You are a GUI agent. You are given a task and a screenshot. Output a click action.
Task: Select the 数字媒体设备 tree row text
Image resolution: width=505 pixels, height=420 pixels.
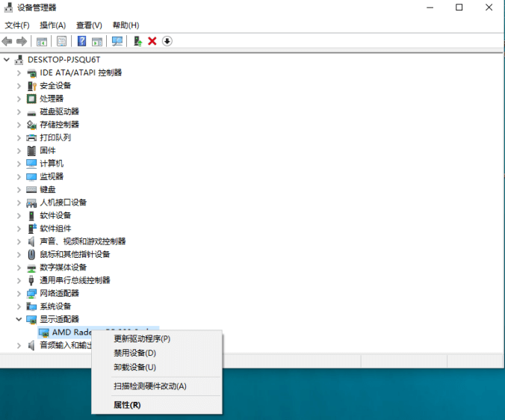(x=63, y=268)
